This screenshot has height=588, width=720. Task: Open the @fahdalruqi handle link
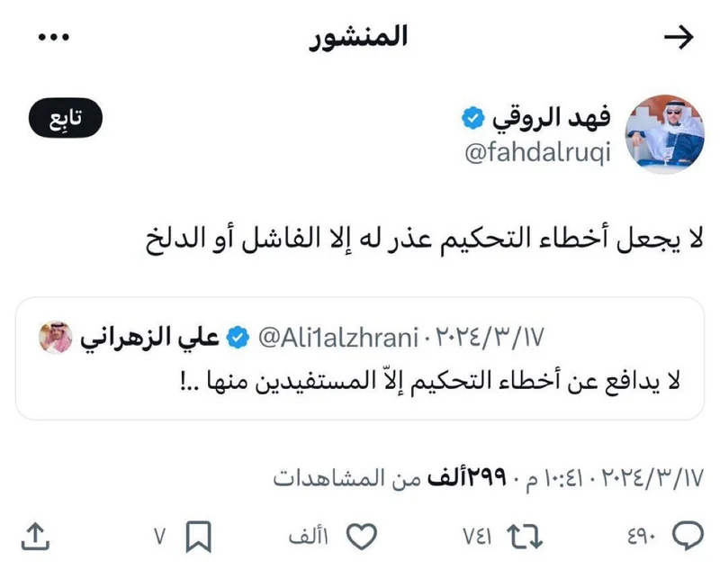tap(537, 152)
